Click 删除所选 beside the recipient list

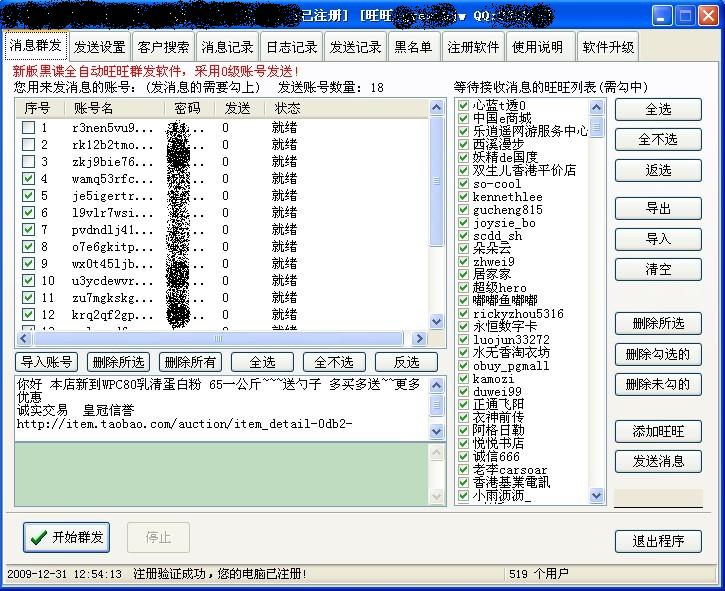click(658, 323)
